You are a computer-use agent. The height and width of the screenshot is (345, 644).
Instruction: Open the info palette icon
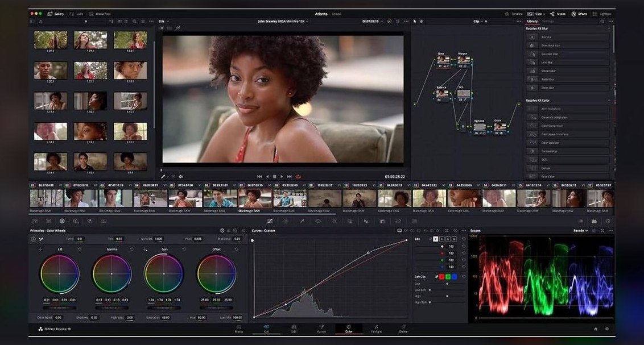coord(608,221)
